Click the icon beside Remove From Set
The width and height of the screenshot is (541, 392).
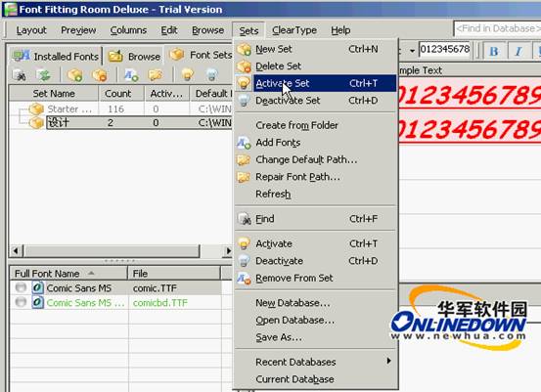[244, 279]
